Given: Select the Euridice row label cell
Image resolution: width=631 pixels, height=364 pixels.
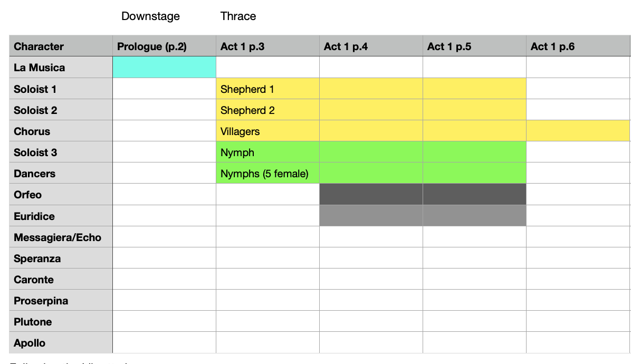Looking at the screenshot, I should (x=61, y=216).
